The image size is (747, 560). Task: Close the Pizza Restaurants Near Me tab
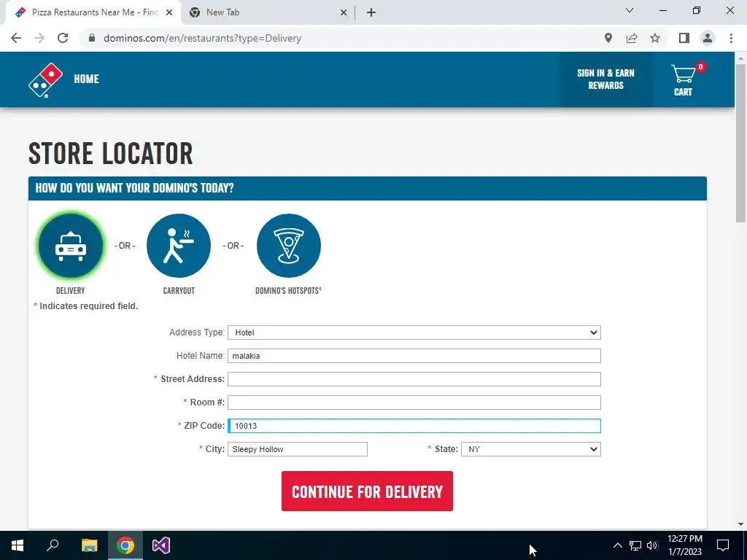click(169, 12)
